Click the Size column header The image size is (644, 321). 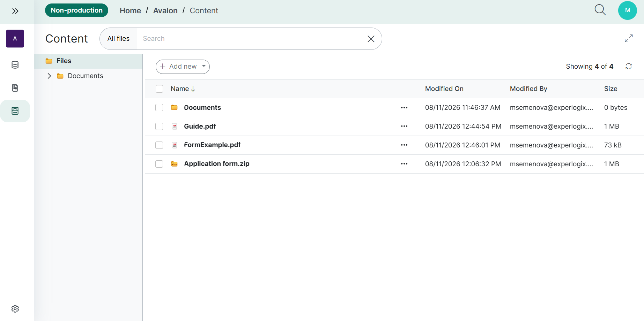[x=610, y=89]
